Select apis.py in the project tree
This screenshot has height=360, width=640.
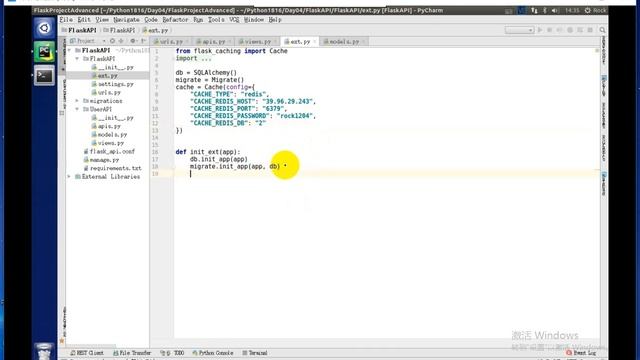[106, 126]
